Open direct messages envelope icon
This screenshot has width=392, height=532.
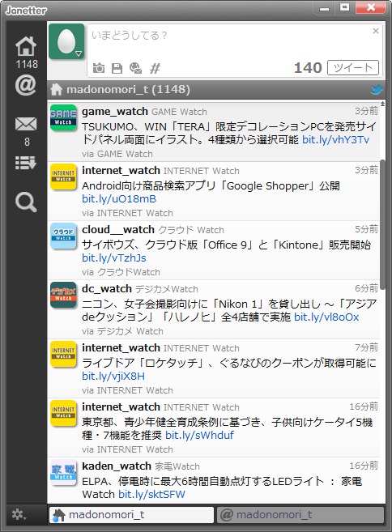click(x=26, y=124)
